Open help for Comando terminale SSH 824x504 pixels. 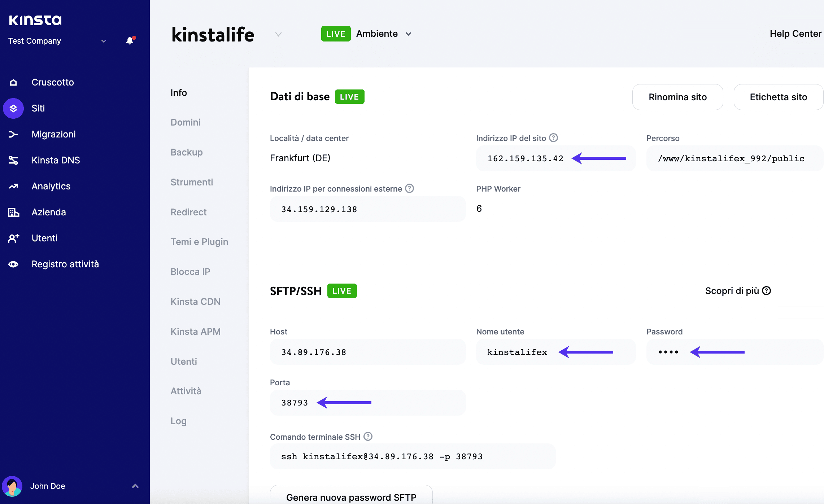coord(368,437)
